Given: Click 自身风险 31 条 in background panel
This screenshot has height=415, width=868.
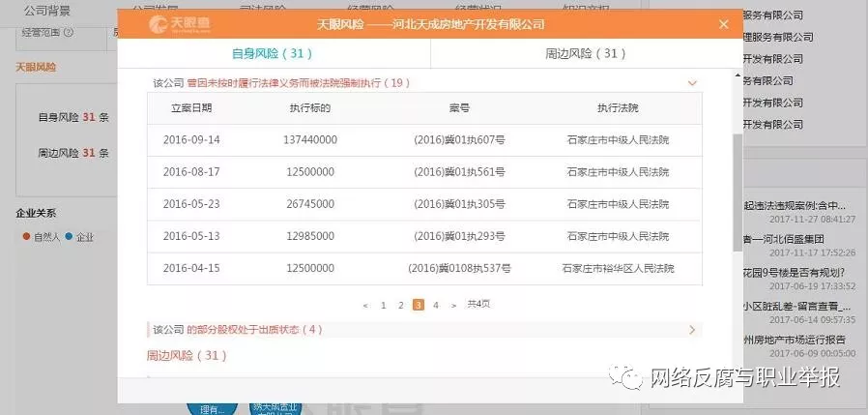Looking at the screenshot, I should point(73,117).
